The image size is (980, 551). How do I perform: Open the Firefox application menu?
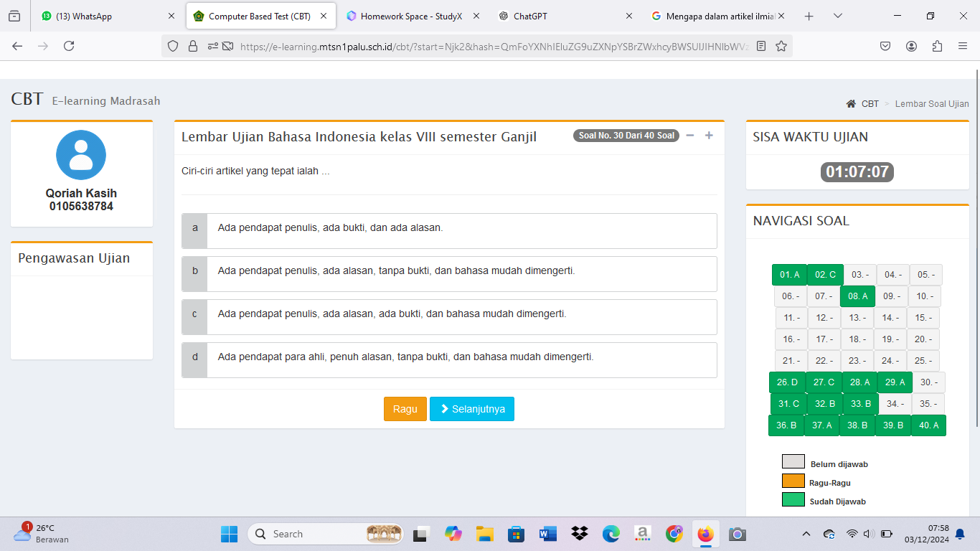(963, 46)
